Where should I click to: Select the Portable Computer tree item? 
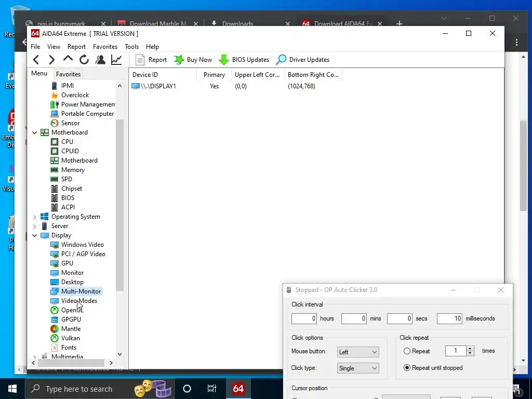[x=83, y=114]
